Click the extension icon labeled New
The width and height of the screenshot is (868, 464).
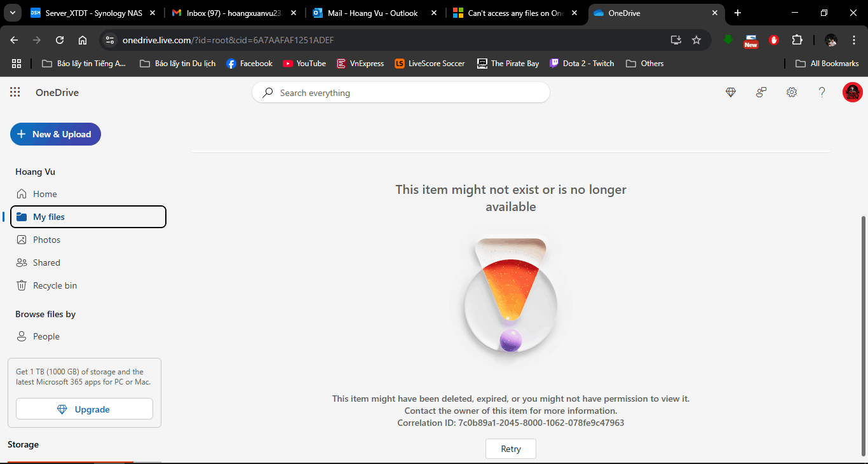(751, 41)
